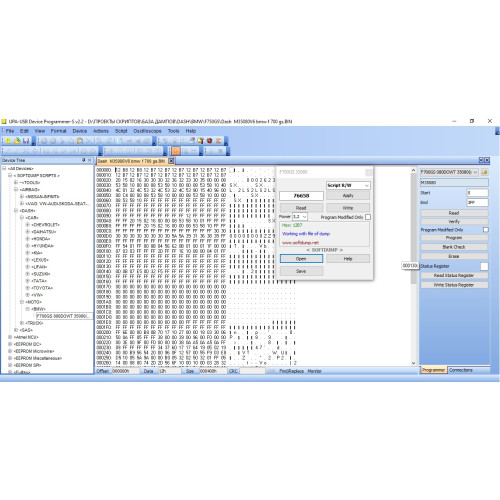Click the icon beside device selection dropdown
Image resolution: width=500 pixels, height=500 pixels.
coord(485,172)
